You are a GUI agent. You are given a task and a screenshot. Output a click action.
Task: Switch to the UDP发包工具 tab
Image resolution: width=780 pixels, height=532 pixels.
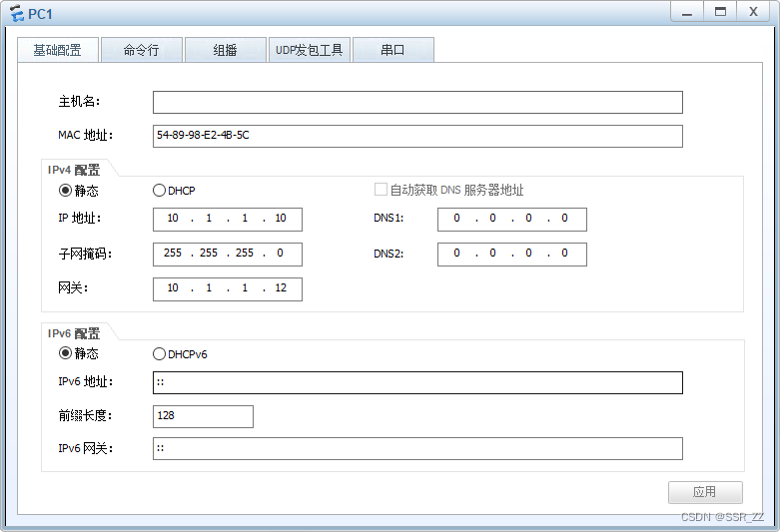point(310,50)
